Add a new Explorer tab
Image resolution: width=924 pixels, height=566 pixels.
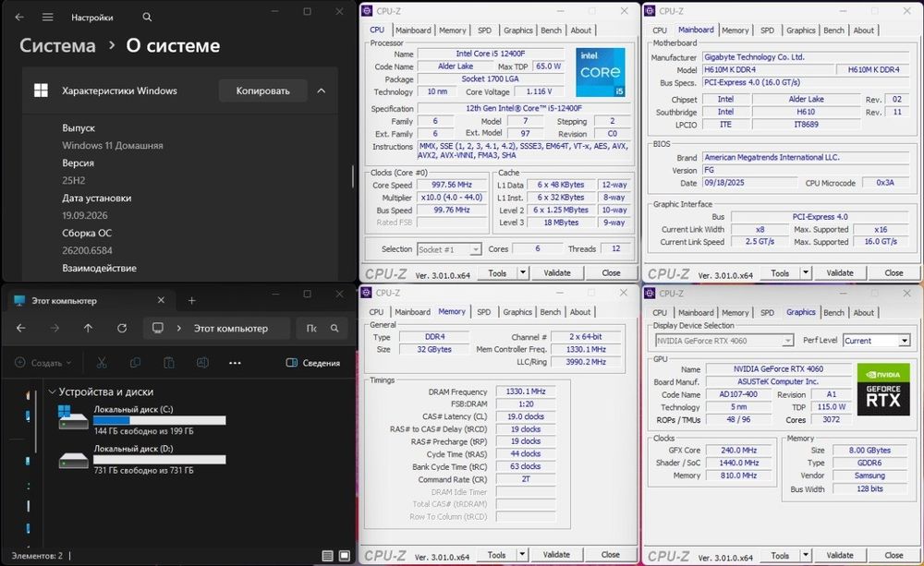point(191,300)
